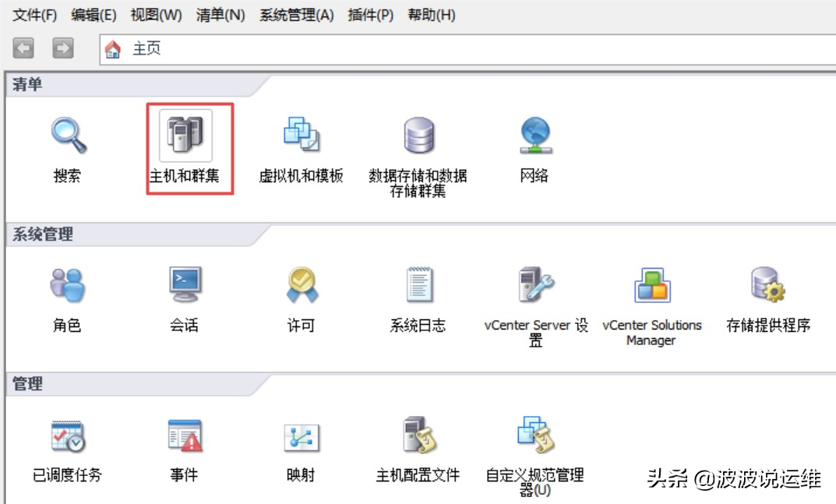The image size is (836, 504).
Task: Click the home icon in address bar
Action: 112,49
